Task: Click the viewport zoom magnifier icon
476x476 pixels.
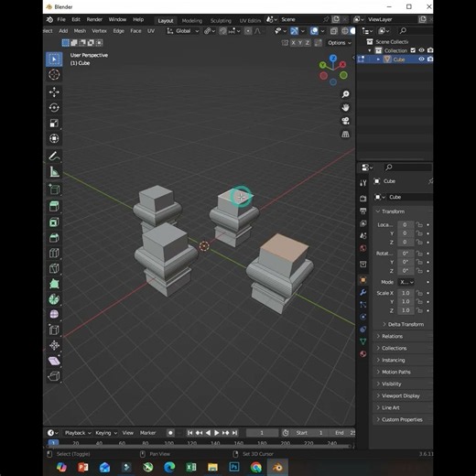Action: click(x=345, y=94)
